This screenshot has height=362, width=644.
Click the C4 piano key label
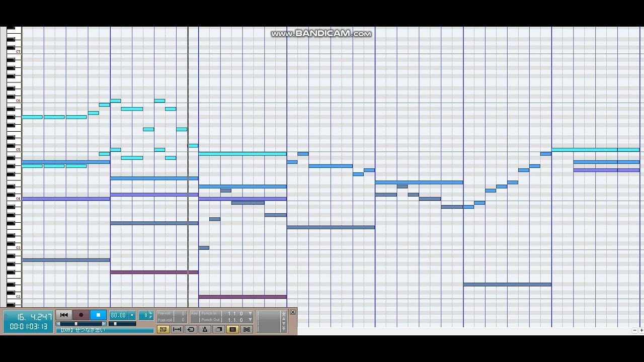click(x=18, y=199)
